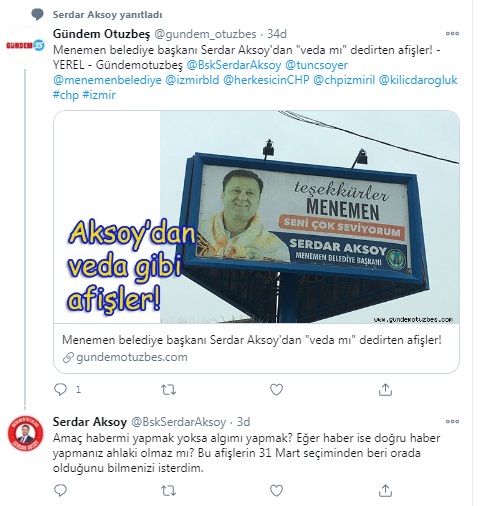
Task: Open the @menemenbelediye mention
Action: pos(107,80)
